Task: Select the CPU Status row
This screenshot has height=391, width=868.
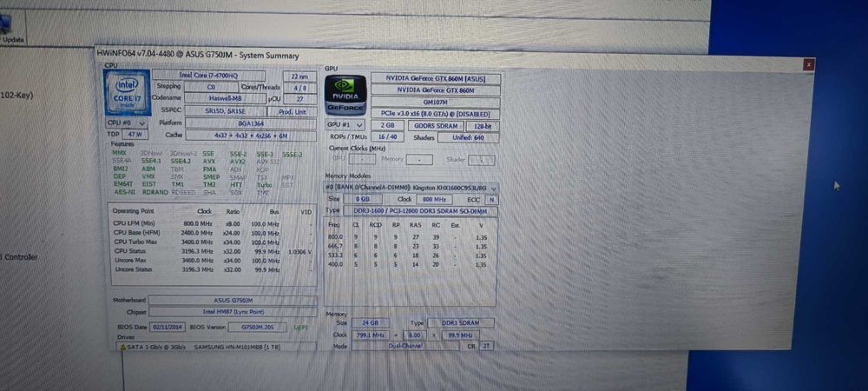Action: (213, 251)
